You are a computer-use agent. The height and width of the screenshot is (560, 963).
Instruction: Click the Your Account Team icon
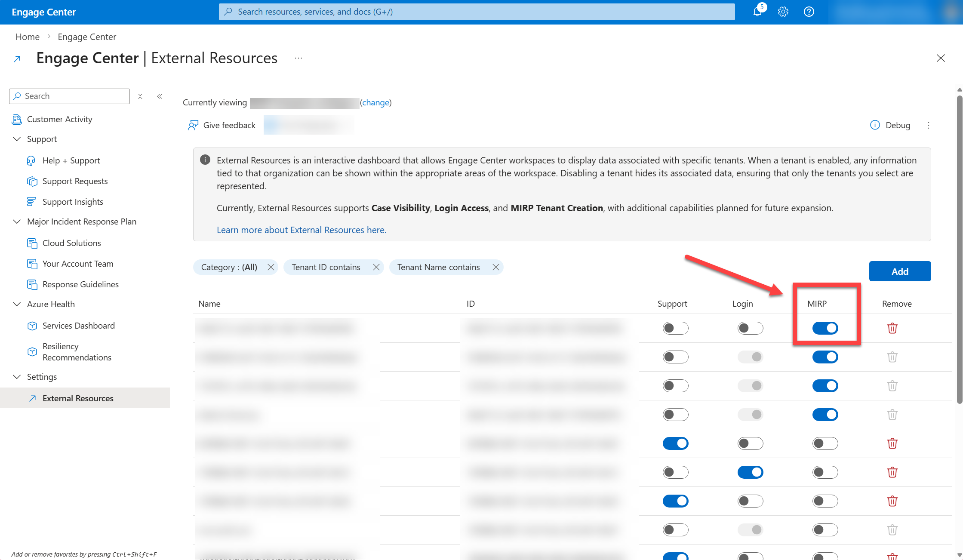pos(32,264)
